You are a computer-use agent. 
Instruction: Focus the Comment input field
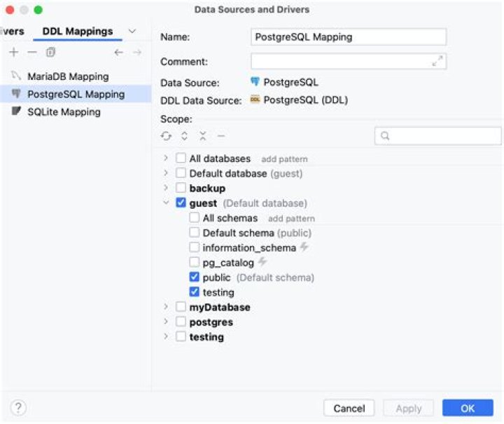tap(349, 61)
